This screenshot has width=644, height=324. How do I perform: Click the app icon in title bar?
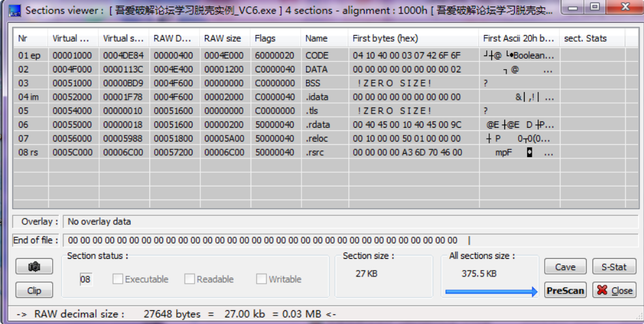[15, 10]
